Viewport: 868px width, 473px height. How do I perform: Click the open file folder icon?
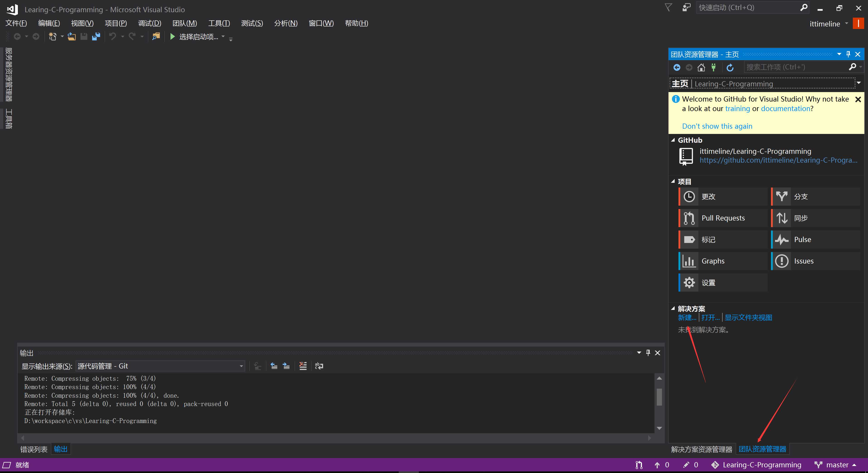click(x=71, y=36)
